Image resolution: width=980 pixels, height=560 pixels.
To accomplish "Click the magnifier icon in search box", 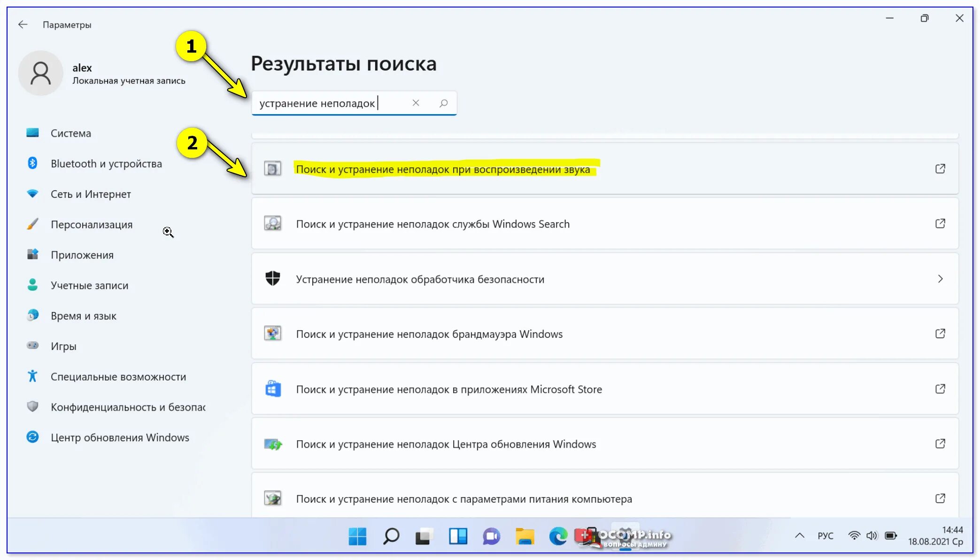I will click(x=443, y=103).
